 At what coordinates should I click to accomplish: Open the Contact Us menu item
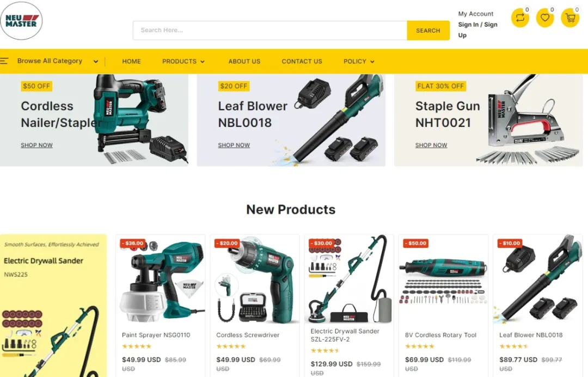point(302,61)
